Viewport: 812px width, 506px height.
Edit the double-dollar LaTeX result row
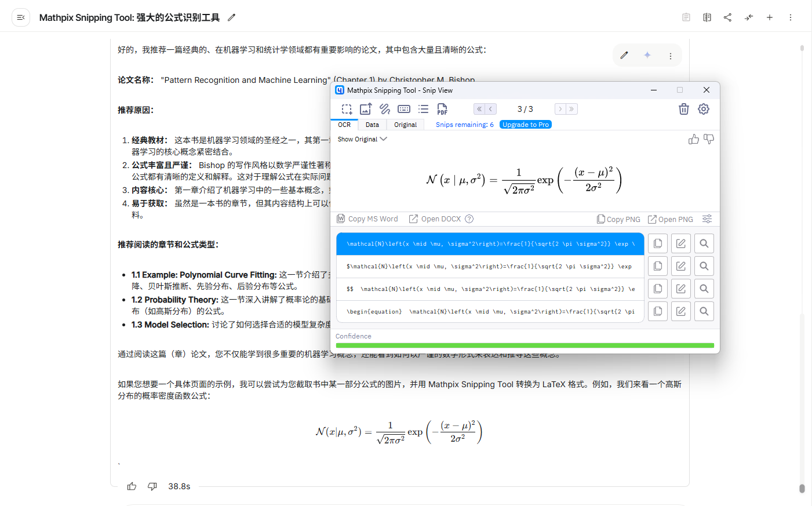pos(681,289)
